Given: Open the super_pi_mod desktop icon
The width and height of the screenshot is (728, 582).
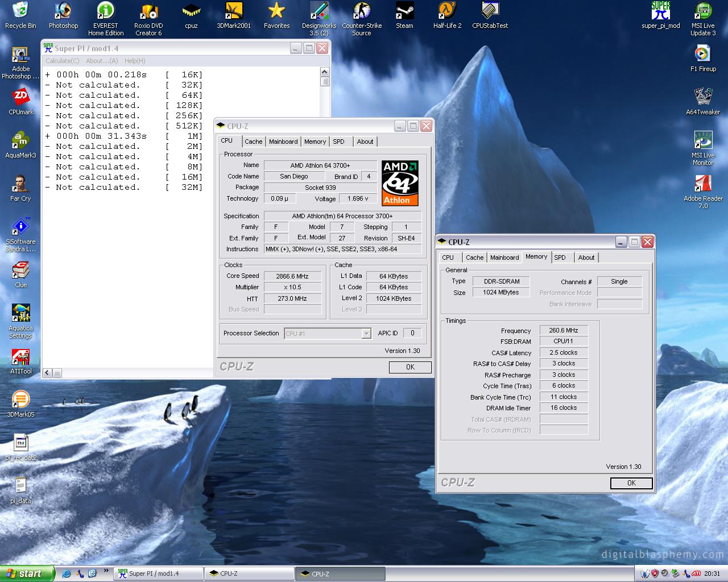Looking at the screenshot, I should (660, 15).
